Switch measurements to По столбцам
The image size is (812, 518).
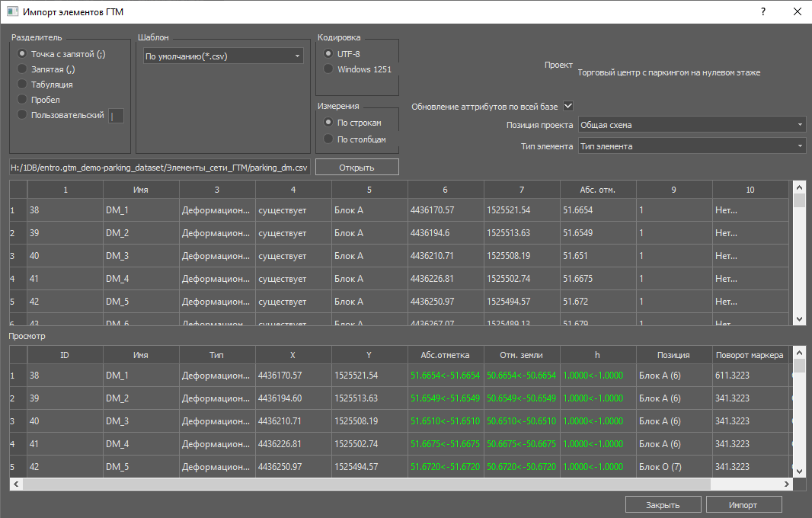pyautogui.click(x=328, y=139)
